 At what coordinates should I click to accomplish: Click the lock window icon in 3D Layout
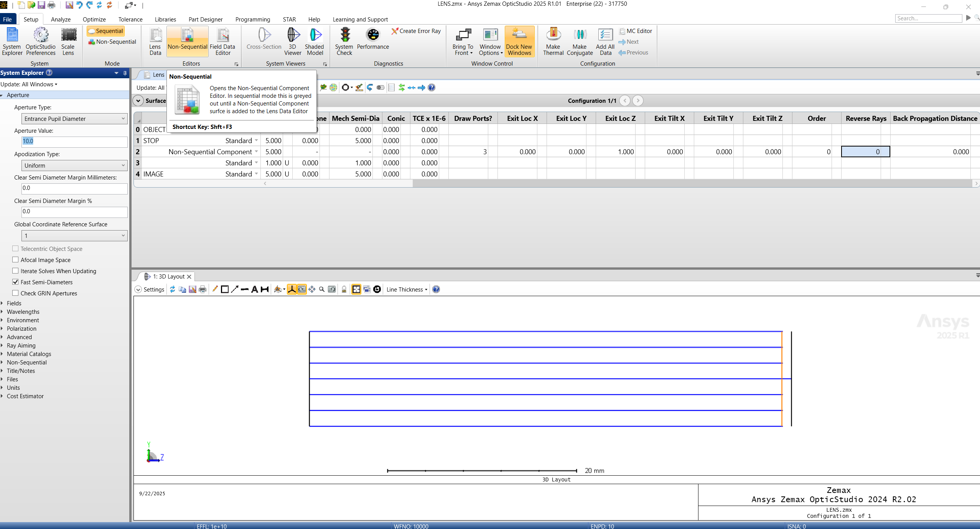click(x=344, y=289)
